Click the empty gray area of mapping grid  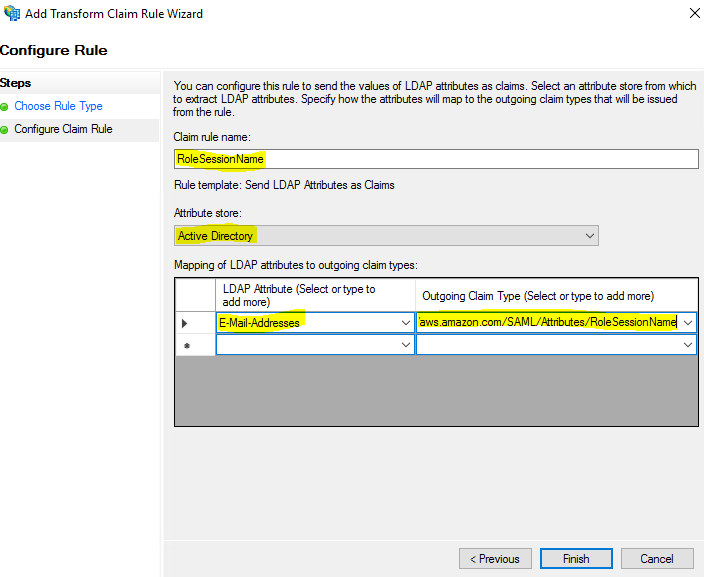(435, 390)
